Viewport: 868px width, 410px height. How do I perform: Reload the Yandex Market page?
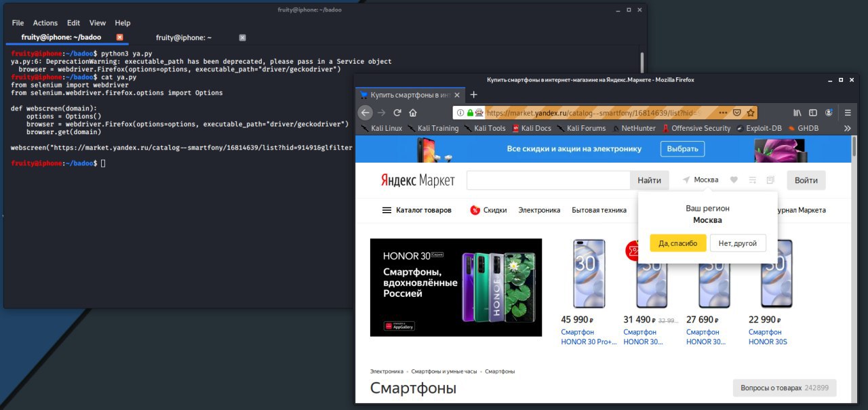click(x=397, y=112)
